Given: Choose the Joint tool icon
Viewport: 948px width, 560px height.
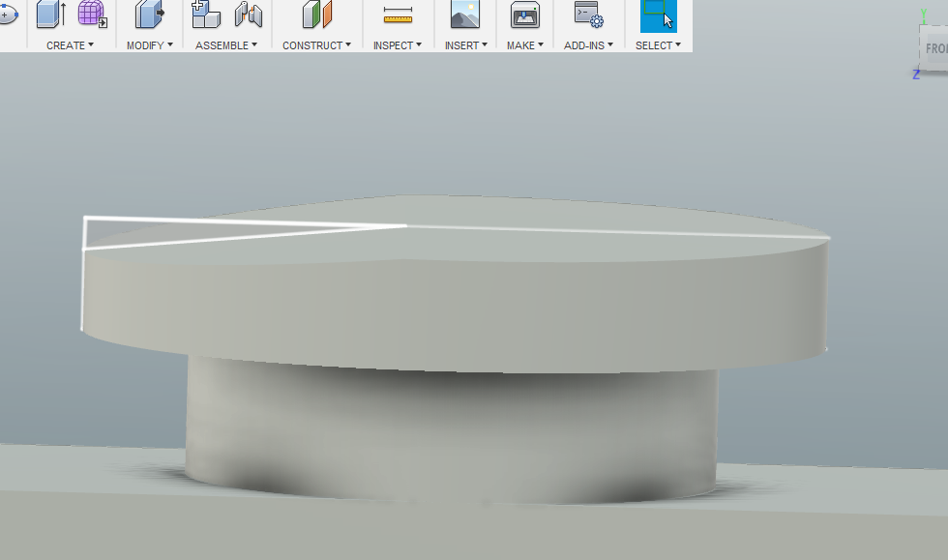Looking at the screenshot, I should pos(249,14).
